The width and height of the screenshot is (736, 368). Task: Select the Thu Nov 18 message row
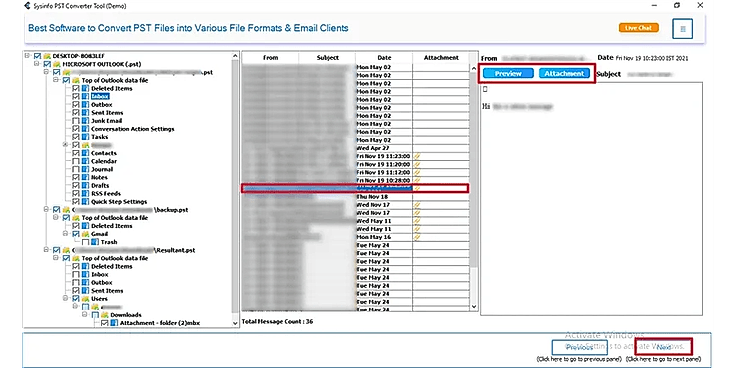coord(355,197)
